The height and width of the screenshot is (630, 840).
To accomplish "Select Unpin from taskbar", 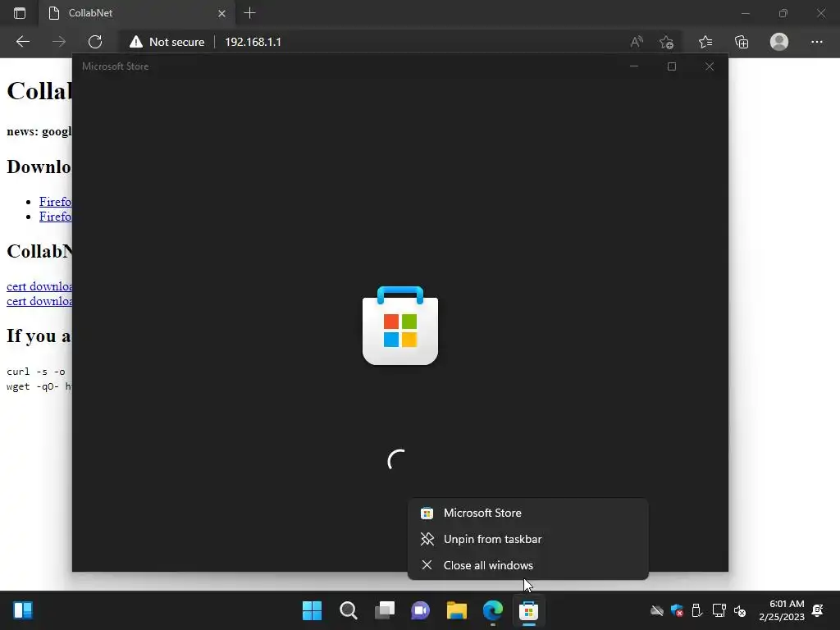I will (x=527, y=539).
